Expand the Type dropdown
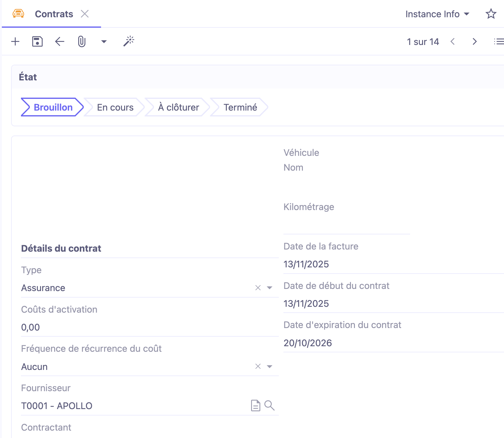504x438 pixels. click(x=270, y=288)
